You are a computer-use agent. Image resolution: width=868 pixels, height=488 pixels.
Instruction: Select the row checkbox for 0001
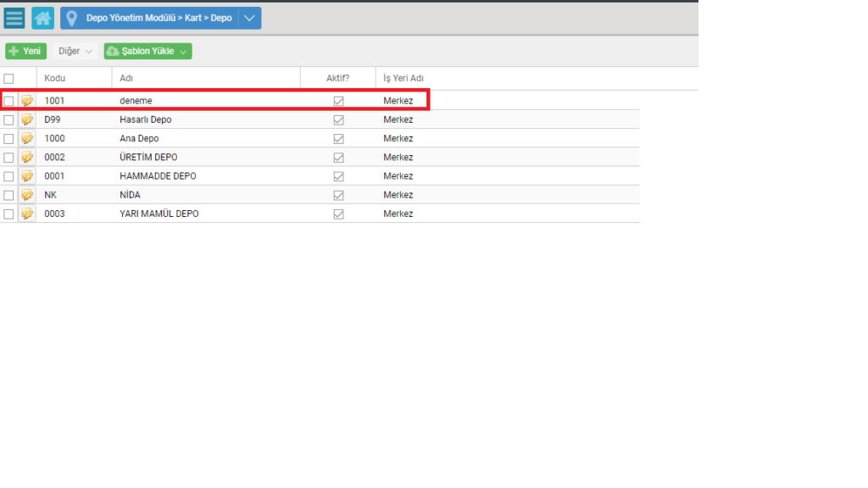tap(8, 176)
